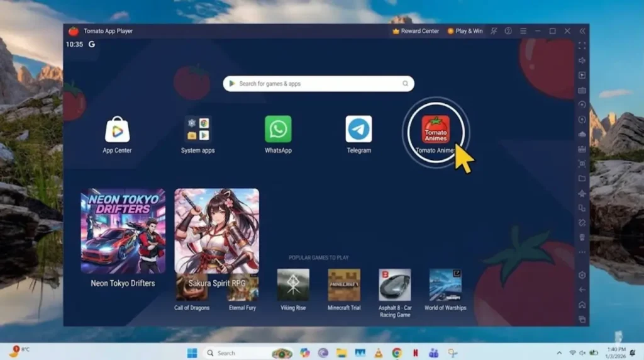
Task: Open the hamburger menu in the title bar
Action: tap(523, 31)
